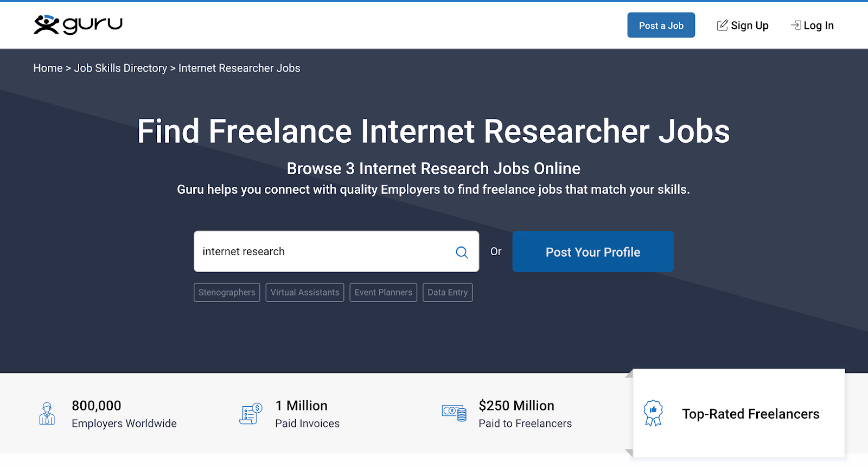The height and width of the screenshot is (467, 868).
Task: Click the paid invoices icon
Action: click(x=251, y=414)
